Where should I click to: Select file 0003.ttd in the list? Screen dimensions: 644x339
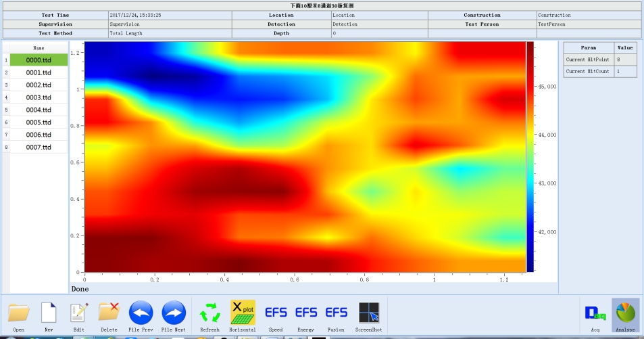[39, 97]
